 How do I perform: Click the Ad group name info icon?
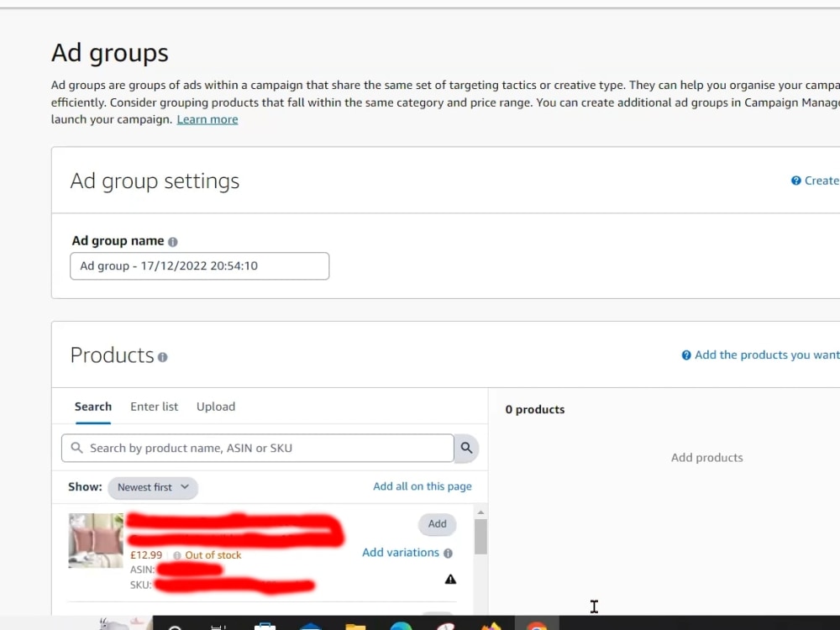tap(172, 242)
